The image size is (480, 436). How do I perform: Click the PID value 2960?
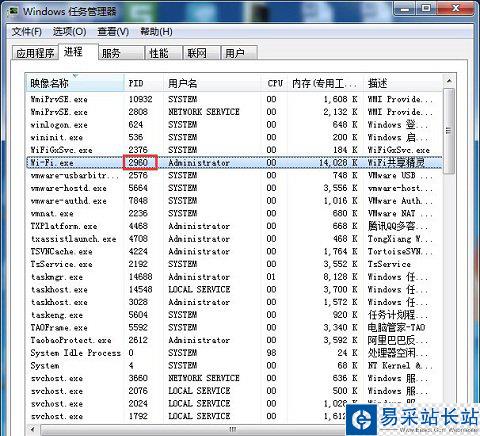coord(138,163)
